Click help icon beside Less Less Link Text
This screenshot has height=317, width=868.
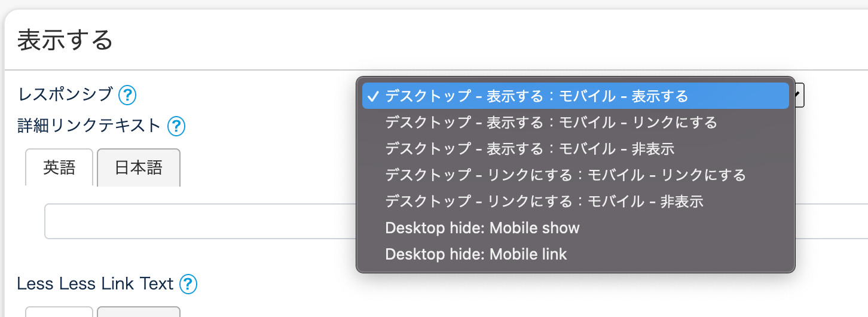(x=188, y=284)
